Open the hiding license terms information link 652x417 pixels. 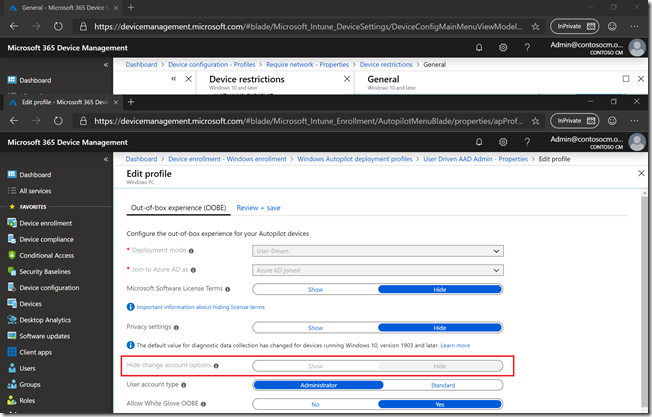click(x=200, y=307)
